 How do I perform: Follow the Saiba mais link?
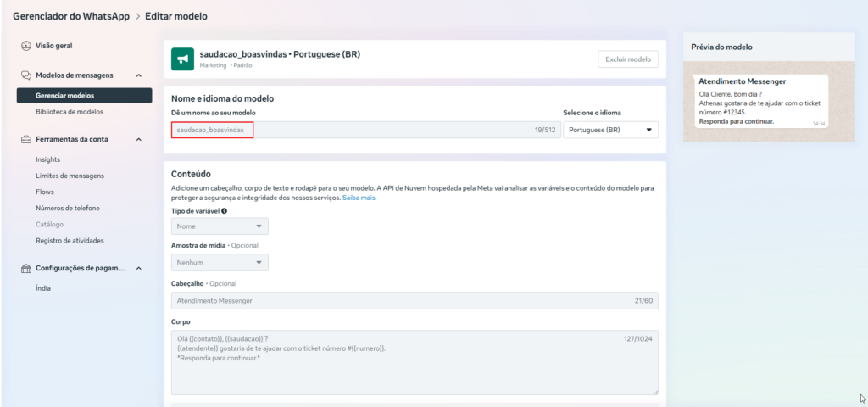359,198
